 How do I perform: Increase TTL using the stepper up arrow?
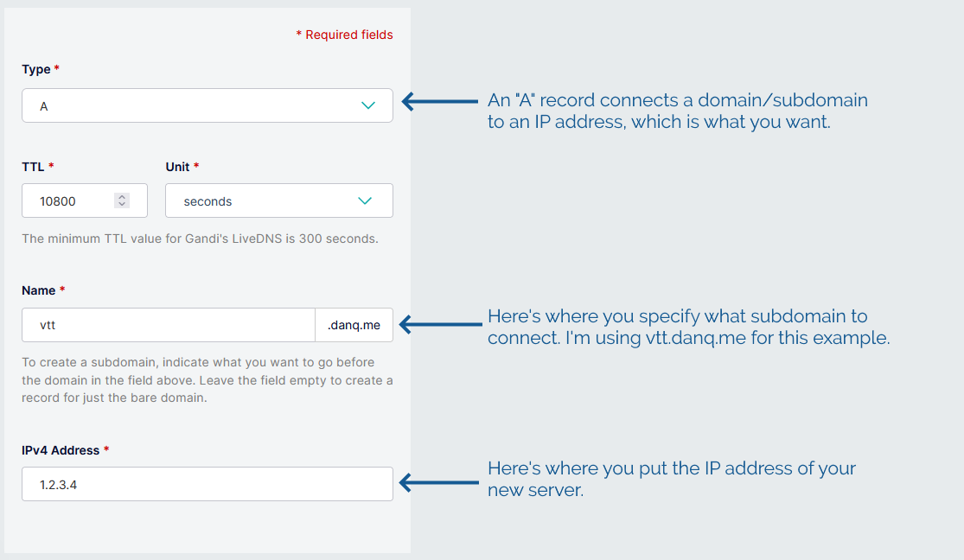tap(122, 197)
